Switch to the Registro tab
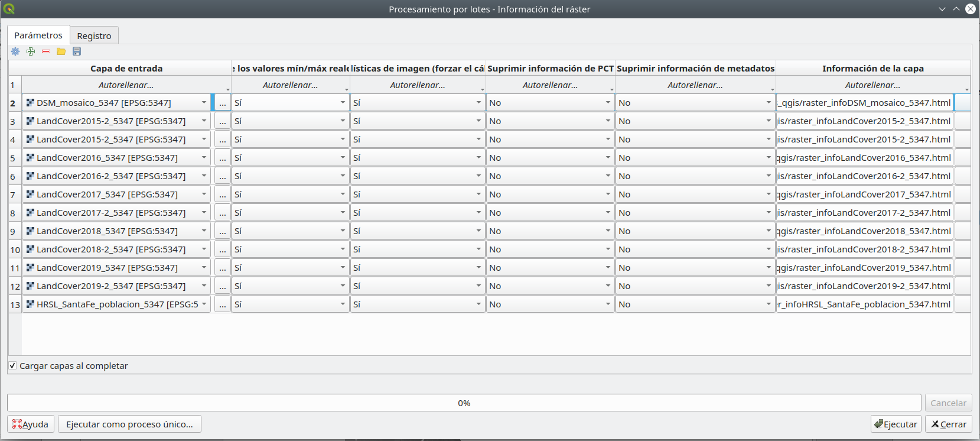 94,35
